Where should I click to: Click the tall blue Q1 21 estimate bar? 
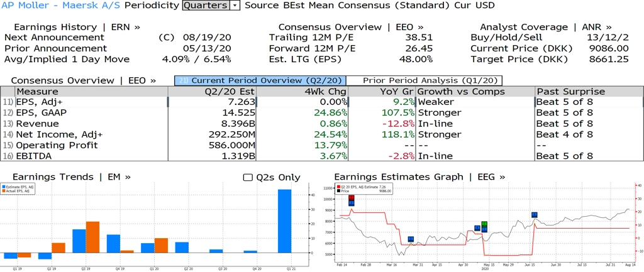284,221
